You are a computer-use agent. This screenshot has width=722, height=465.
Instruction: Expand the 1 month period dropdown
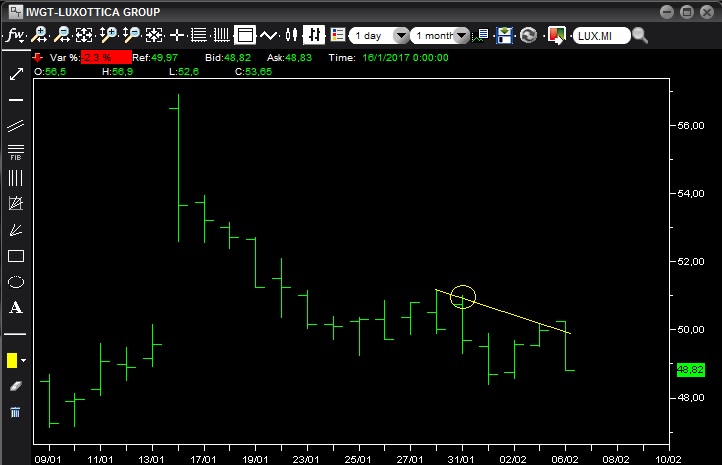461,36
